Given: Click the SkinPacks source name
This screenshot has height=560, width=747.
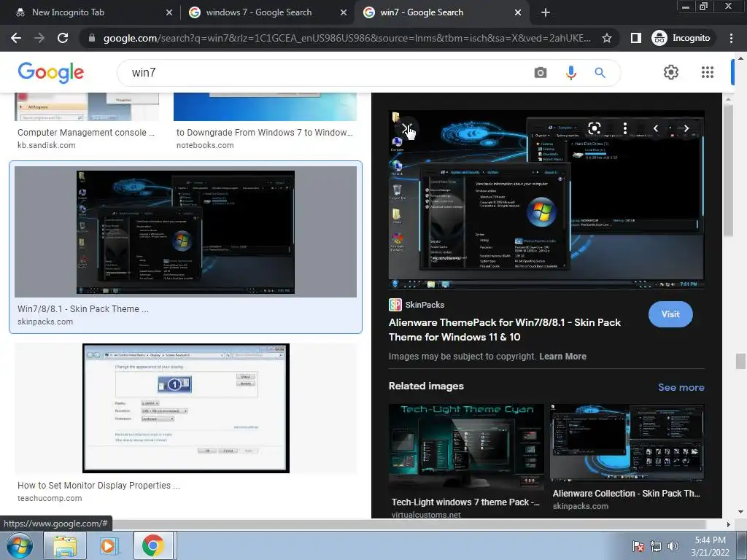Looking at the screenshot, I should click(x=425, y=305).
